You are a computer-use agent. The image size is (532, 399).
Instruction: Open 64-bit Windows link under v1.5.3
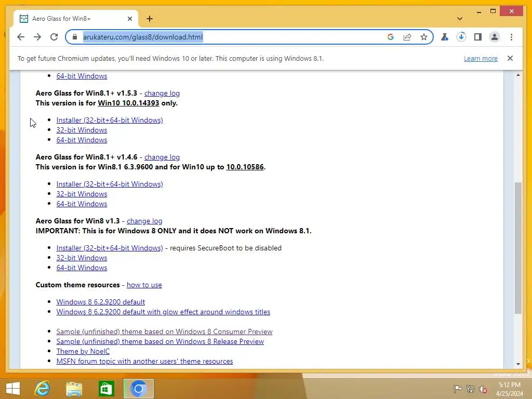[82, 140]
